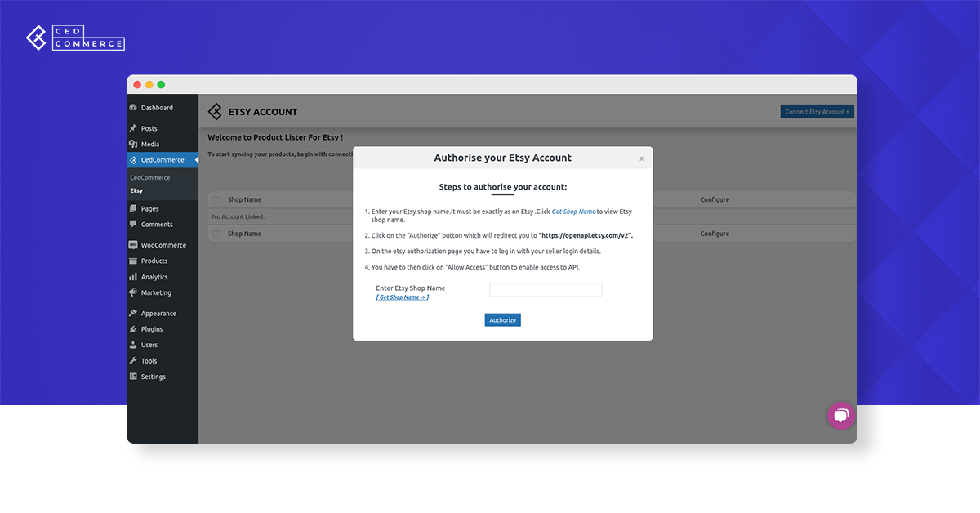This screenshot has height=513, width=980.
Task: Click the Media icon in sidebar
Action: click(133, 145)
